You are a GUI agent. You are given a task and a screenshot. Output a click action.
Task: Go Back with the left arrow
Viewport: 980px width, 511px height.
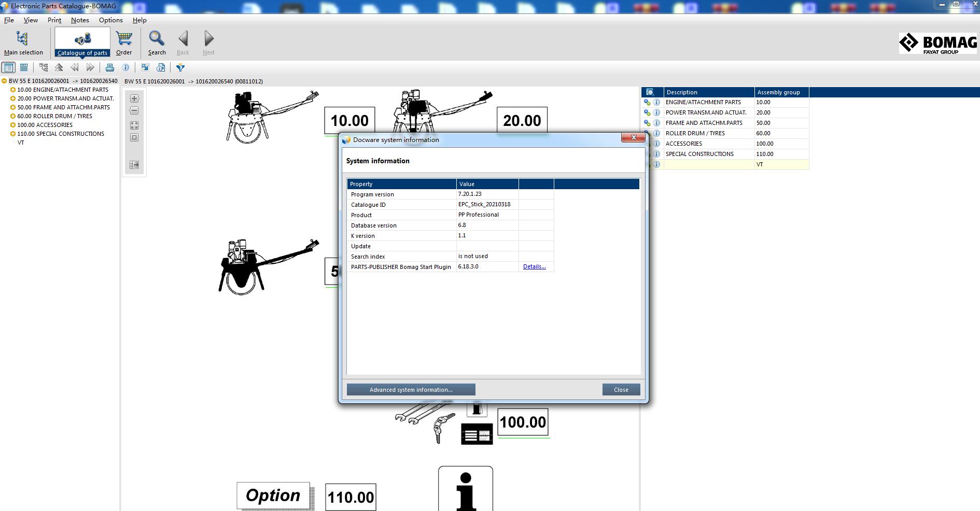[183, 42]
